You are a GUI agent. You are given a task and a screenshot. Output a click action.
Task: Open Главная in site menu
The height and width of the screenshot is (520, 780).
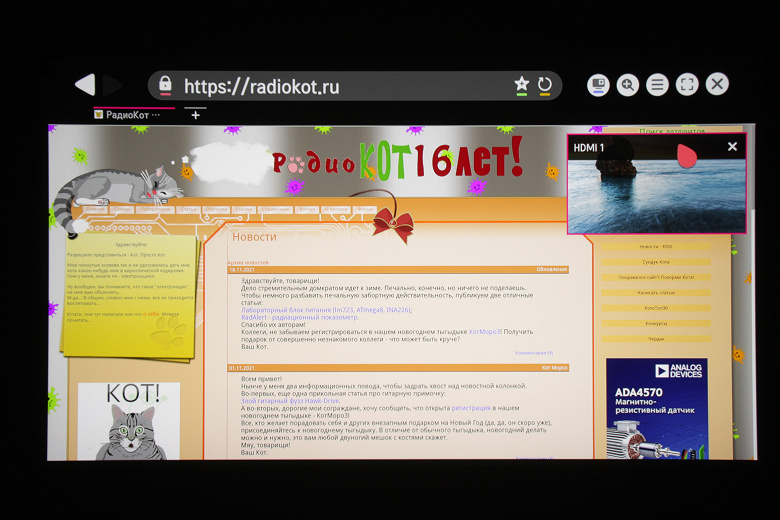pyautogui.click(x=96, y=209)
